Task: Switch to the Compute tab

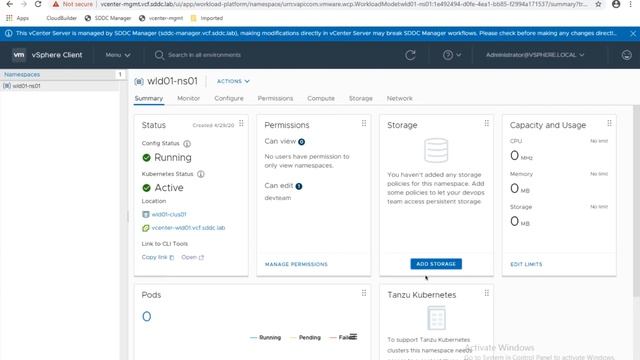Action: point(321,98)
